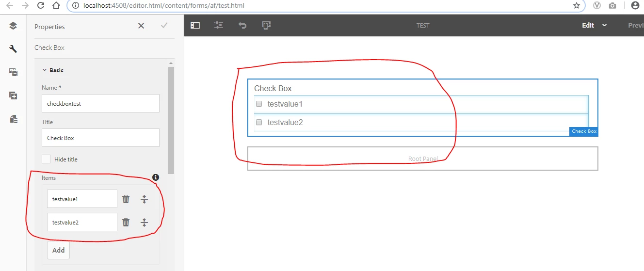Select the Properties wrench icon
644x271 pixels.
[x=13, y=49]
